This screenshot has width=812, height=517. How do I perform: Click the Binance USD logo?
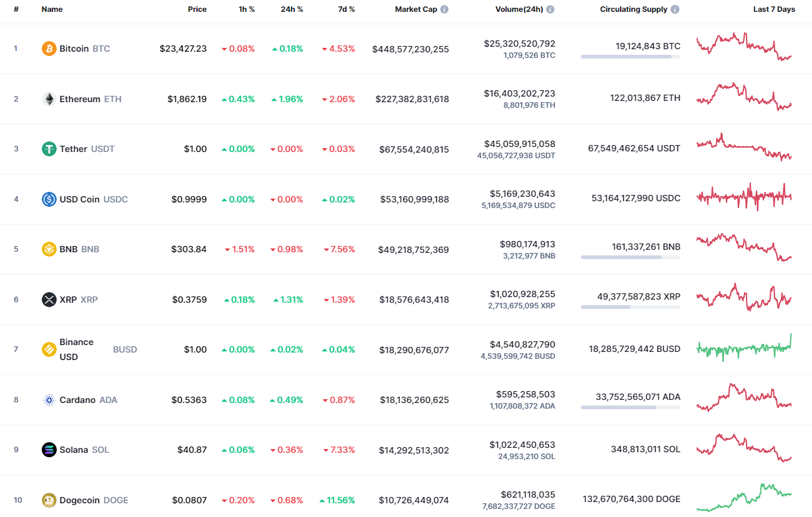coord(48,349)
